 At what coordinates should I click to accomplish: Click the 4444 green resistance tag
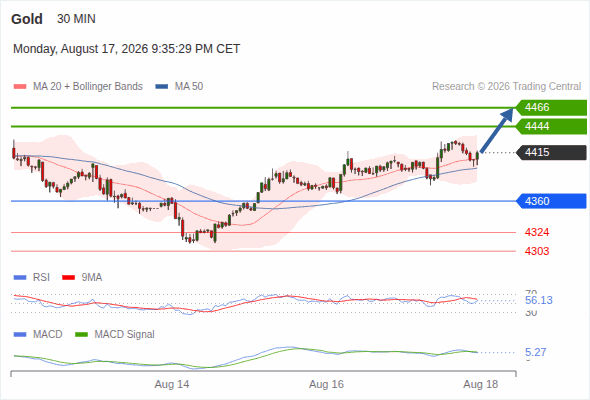click(x=551, y=126)
